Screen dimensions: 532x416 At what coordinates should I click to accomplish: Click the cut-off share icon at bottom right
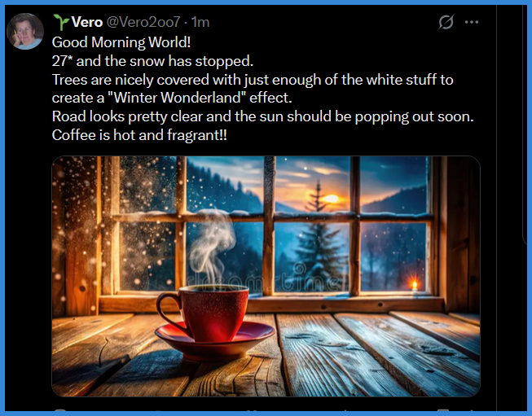(x=473, y=410)
